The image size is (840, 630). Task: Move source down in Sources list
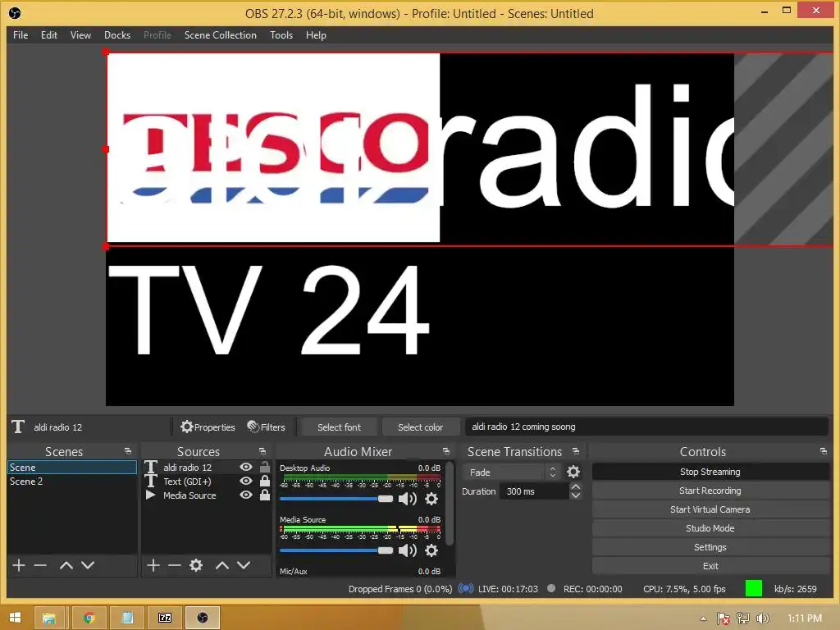[244, 565]
